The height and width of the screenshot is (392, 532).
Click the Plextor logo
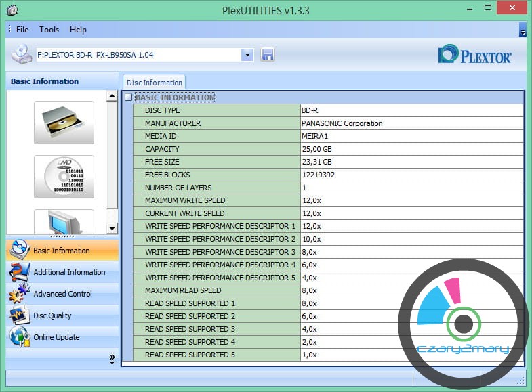point(474,56)
